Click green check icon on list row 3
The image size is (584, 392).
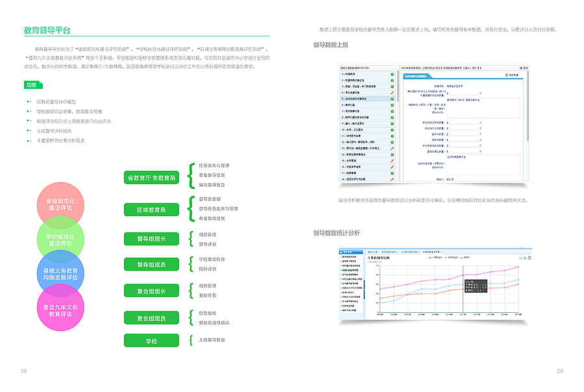392,86
